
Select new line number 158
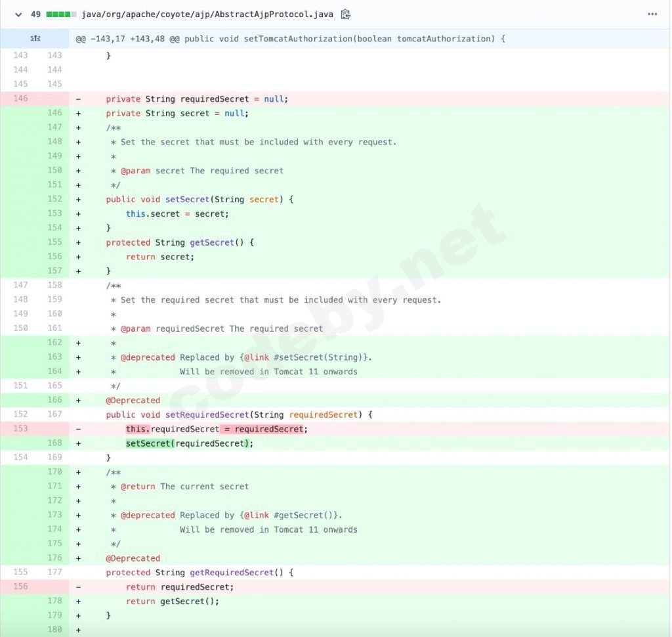(54, 285)
